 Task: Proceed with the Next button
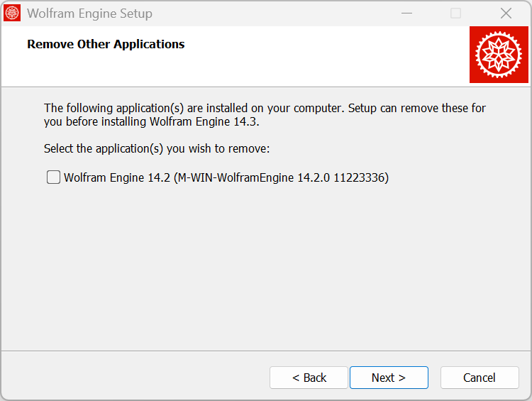(389, 378)
